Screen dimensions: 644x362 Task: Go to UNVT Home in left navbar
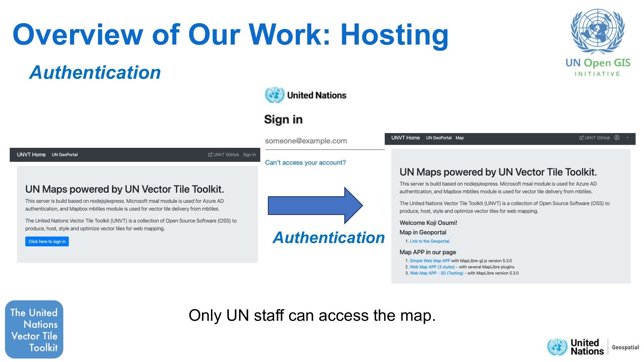pyautogui.click(x=31, y=155)
